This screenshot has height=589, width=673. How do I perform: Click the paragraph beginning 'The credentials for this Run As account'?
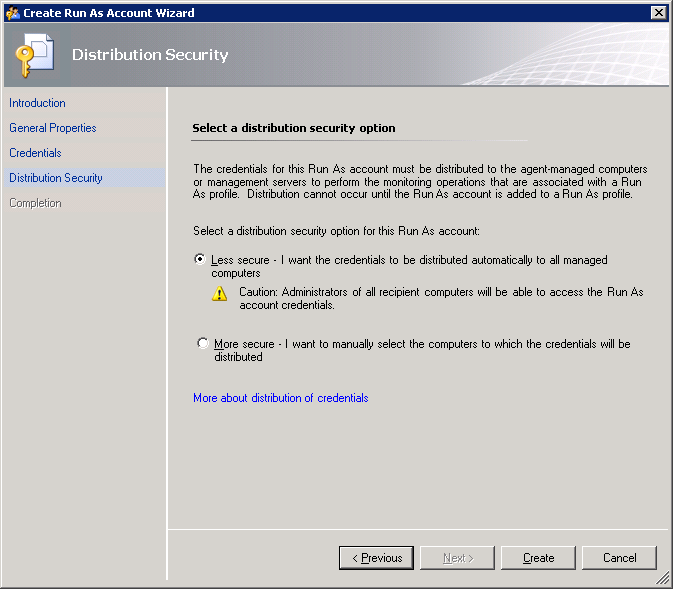pyautogui.click(x=420, y=181)
